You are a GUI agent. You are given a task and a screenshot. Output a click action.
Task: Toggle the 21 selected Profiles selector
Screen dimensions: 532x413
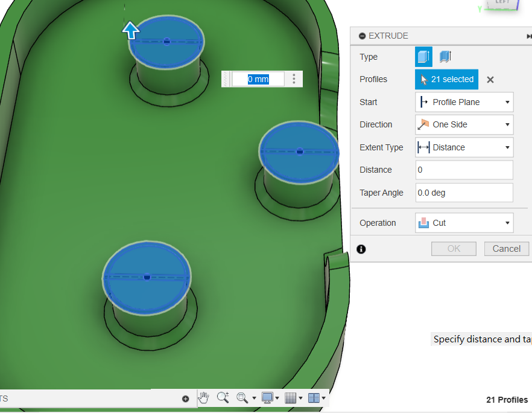point(446,80)
